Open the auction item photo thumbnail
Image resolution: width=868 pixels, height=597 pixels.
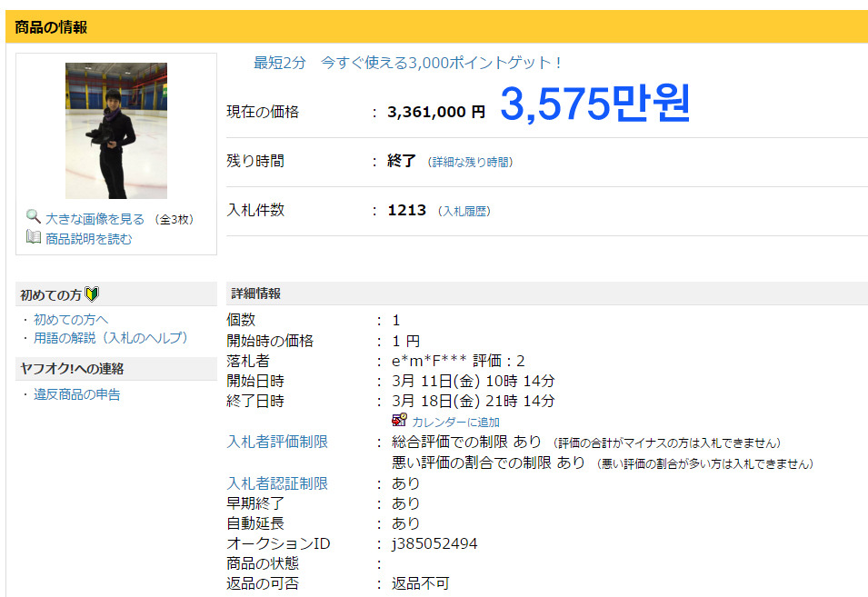(116, 131)
